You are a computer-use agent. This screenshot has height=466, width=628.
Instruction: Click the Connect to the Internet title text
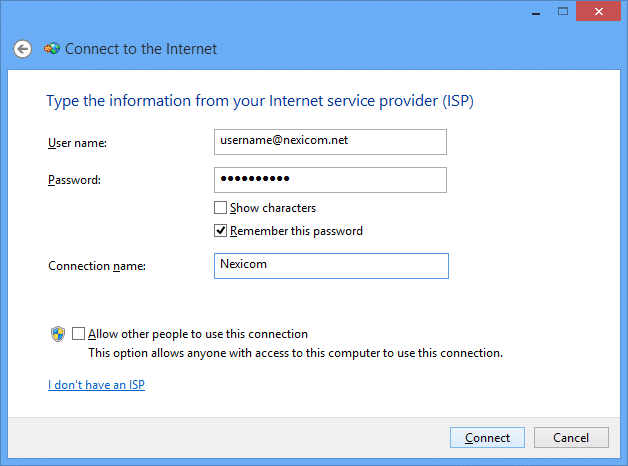pyautogui.click(x=141, y=49)
